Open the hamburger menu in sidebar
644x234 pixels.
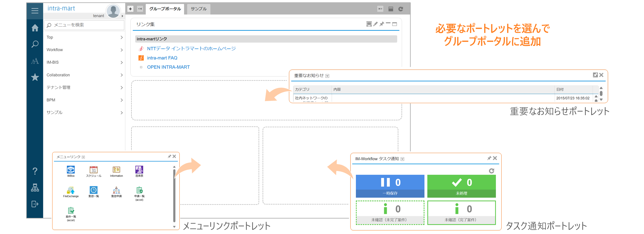[35, 11]
